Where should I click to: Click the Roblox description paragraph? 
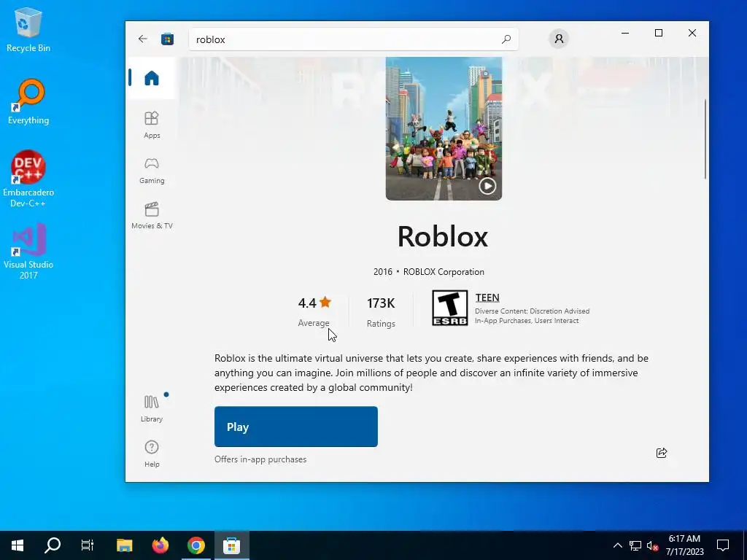tap(431, 373)
